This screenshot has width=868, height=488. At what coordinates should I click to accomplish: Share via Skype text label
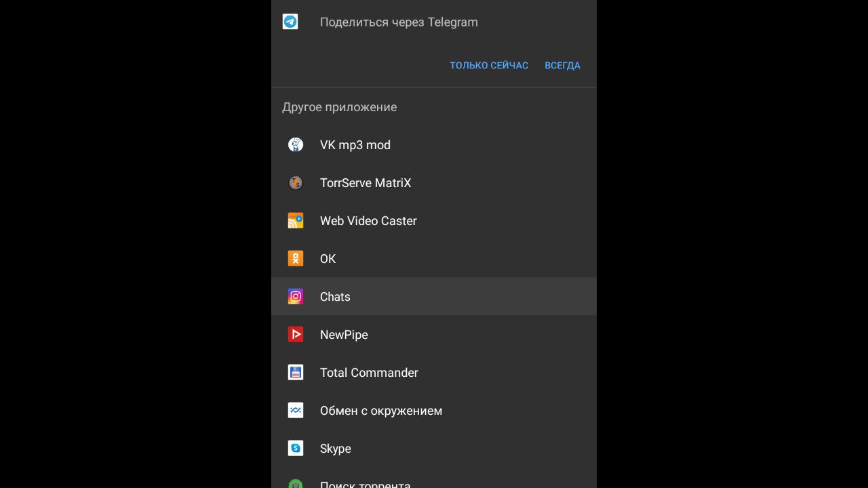(x=336, y=448)
